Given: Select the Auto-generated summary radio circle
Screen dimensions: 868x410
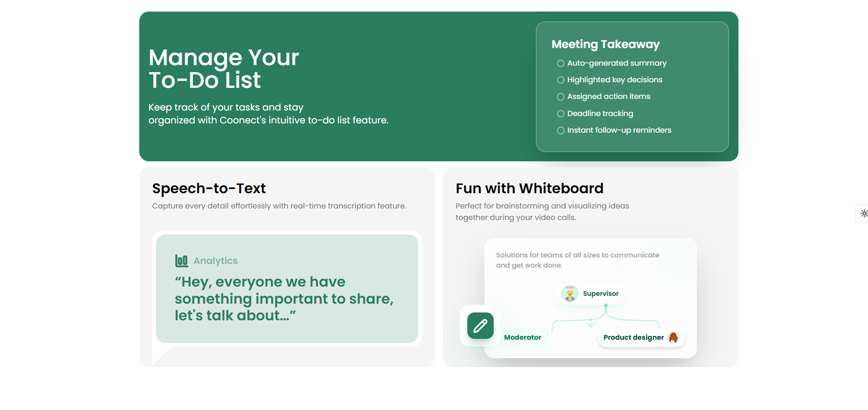Looking at the screenshot, I should pos(561,63).
